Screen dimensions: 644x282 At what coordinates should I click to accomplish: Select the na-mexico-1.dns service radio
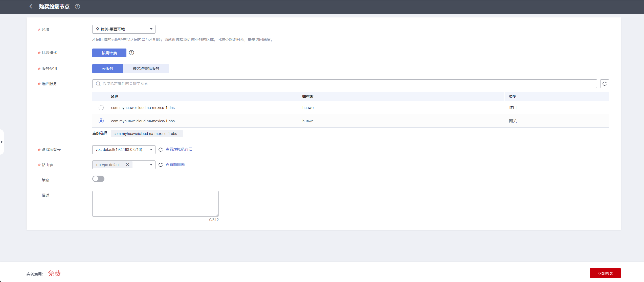point(101,108)
